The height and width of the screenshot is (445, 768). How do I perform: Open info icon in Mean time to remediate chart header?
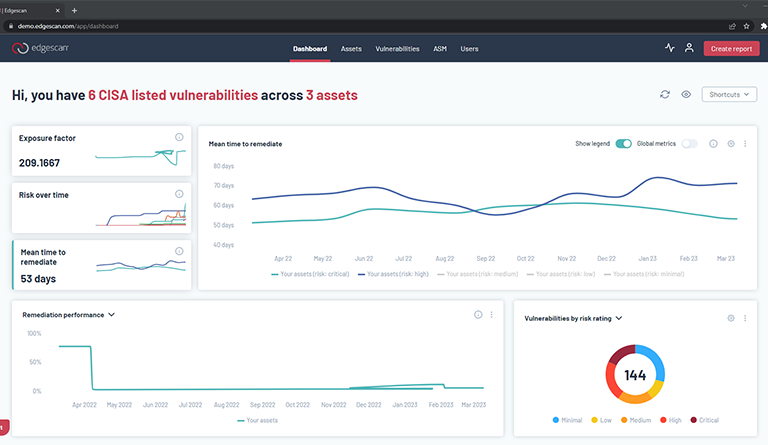coord(713,143)
